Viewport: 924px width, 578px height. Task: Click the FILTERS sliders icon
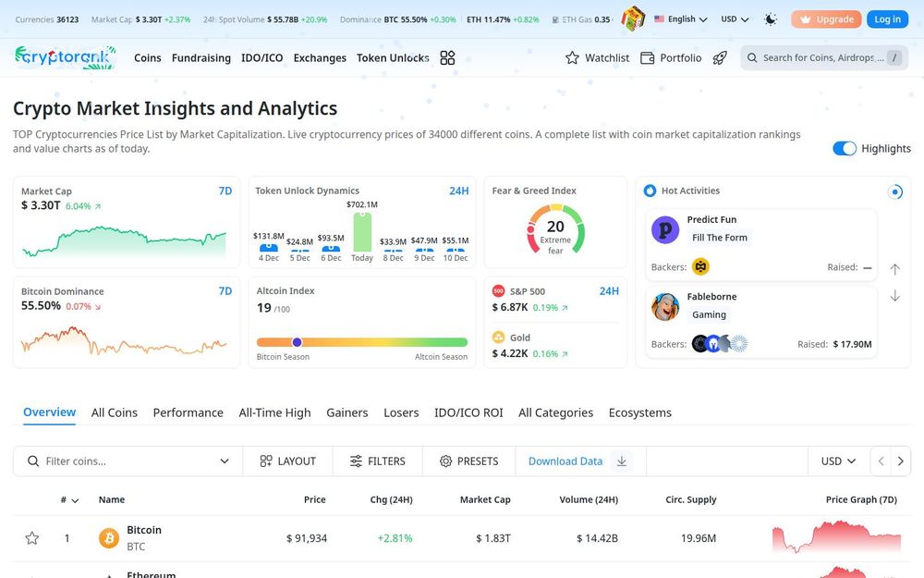click(x=356, y=461)
